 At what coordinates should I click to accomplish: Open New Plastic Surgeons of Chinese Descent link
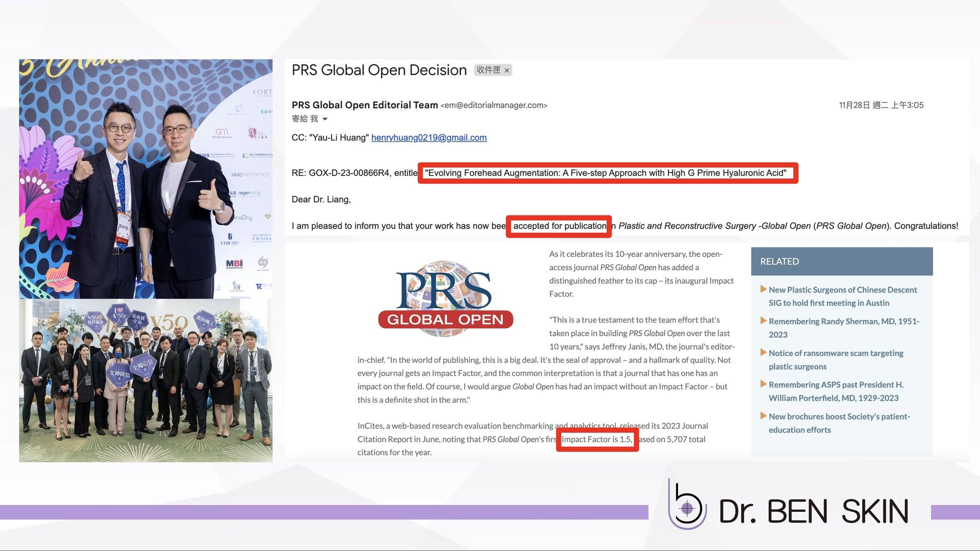pyautogui.click(x=843, y=296)
